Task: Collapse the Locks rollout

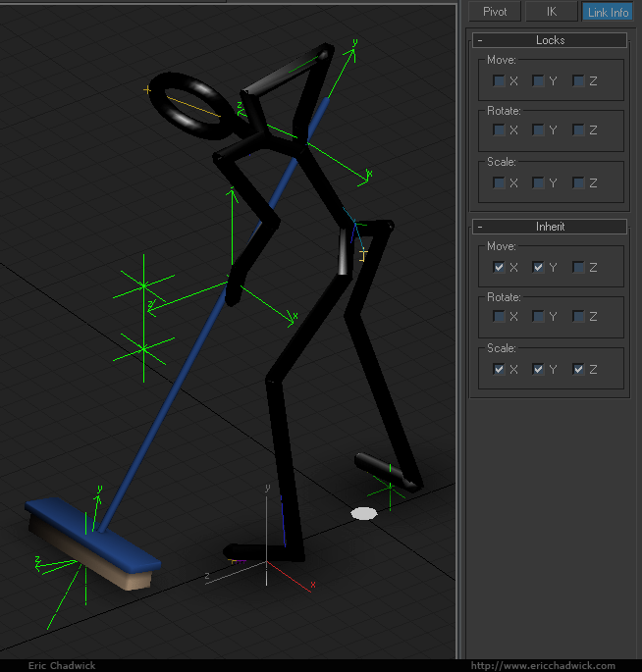Action: (x=550, y=40)
